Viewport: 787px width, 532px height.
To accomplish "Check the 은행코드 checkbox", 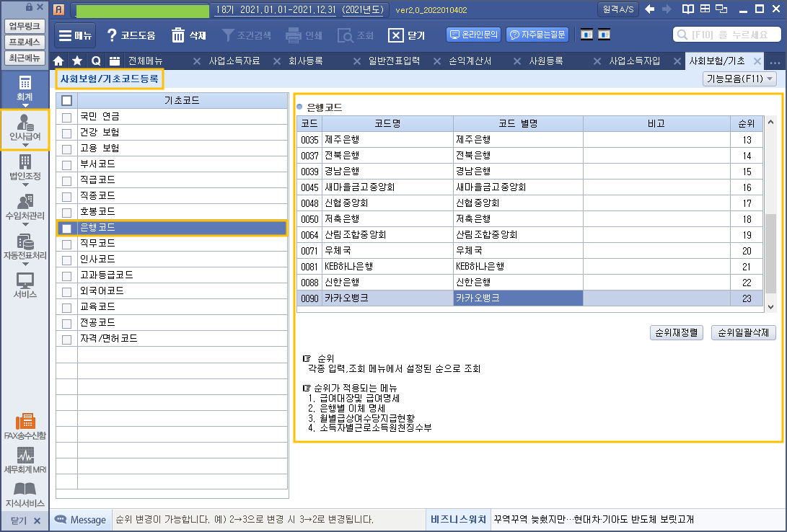I will pyautogui.click(x=67, y=229).
